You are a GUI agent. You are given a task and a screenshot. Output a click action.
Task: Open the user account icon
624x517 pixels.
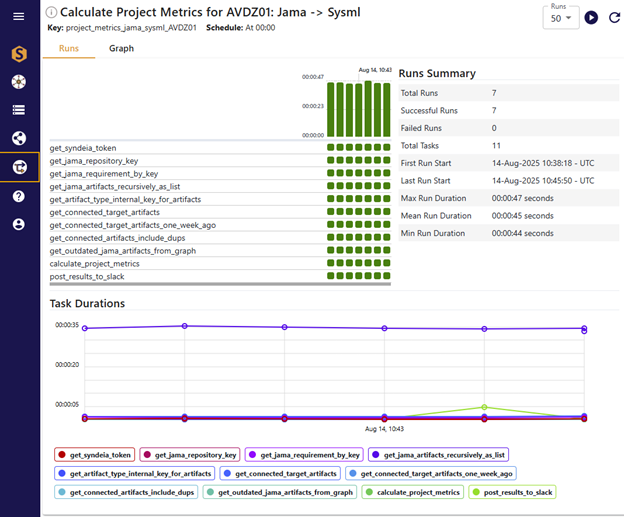pos(19,225)
